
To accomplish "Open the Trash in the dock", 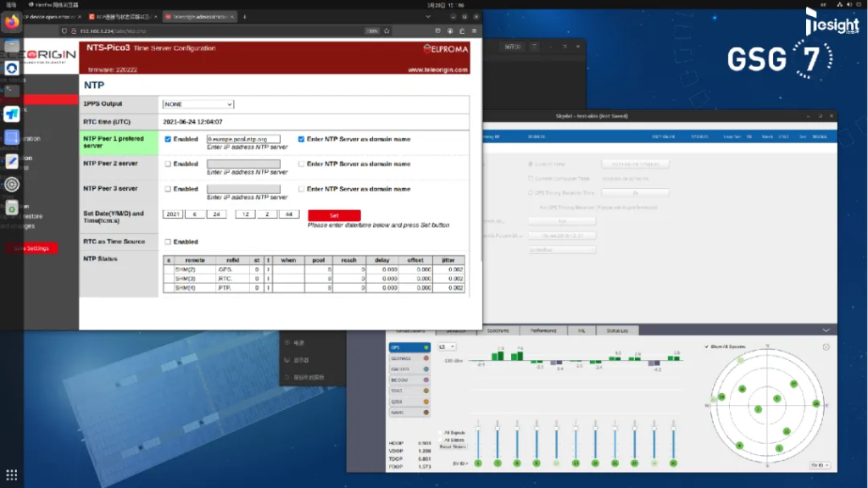I will pos(12,208).
